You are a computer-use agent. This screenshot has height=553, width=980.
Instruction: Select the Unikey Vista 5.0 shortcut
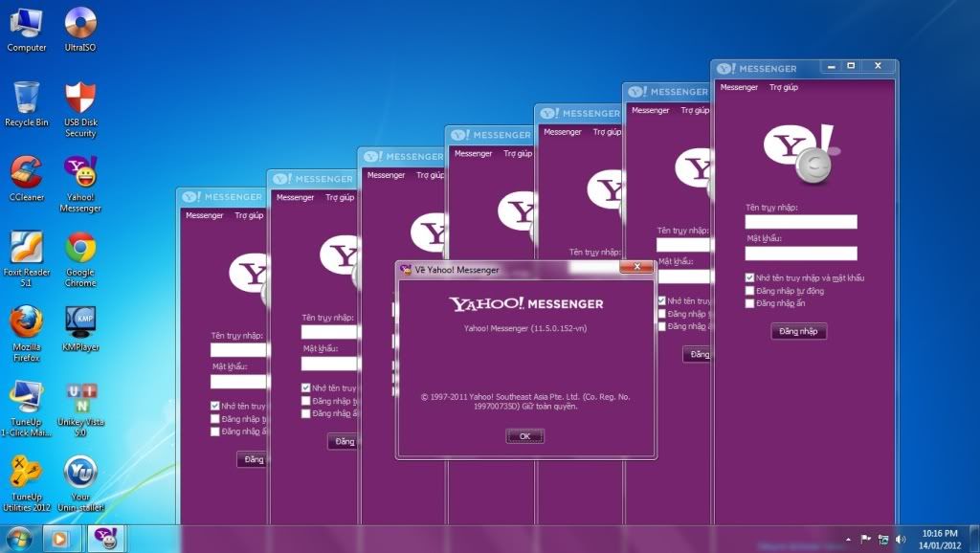80,409
